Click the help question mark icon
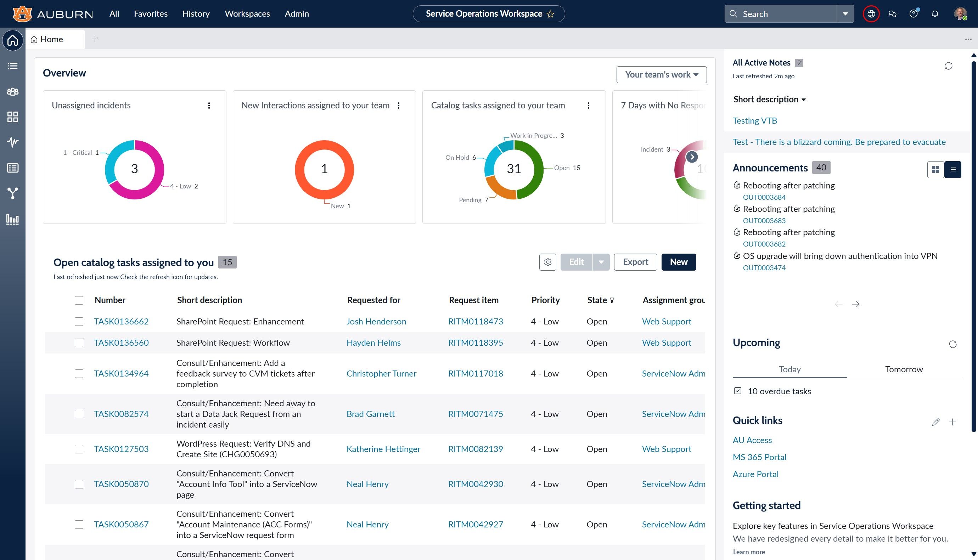This screenshot has height=560, width=978. (914, 14)
